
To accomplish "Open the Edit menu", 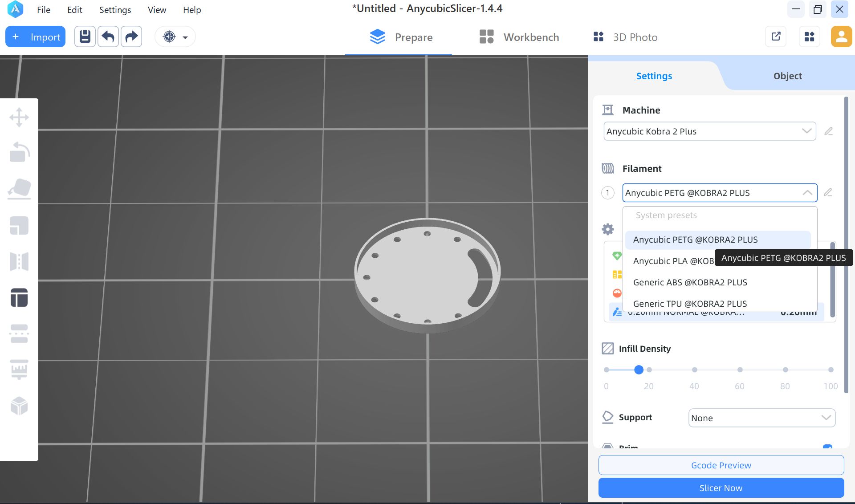I will point(75,9).
